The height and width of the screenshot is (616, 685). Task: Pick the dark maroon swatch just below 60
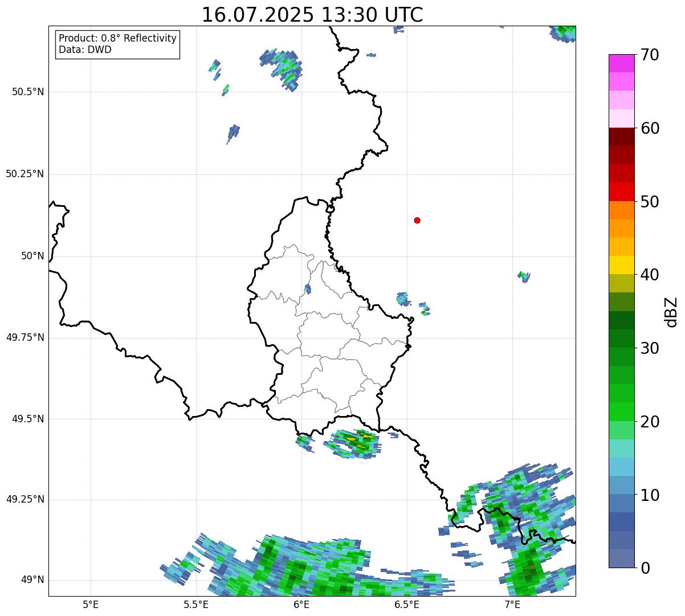[x=622, y=137]
